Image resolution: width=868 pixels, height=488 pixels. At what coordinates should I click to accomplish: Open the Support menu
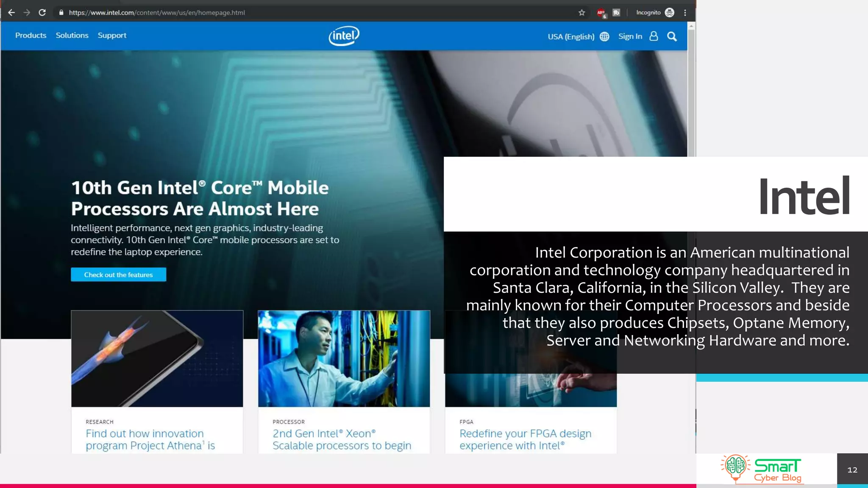tap(112, 36)
